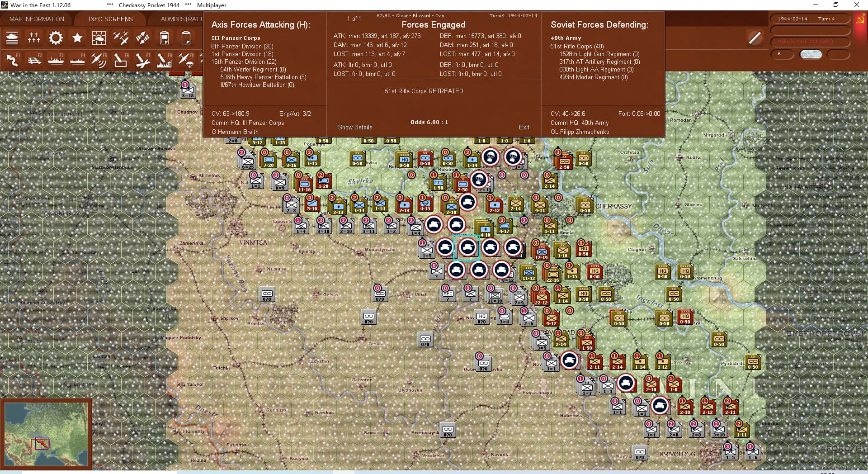Select F9 air transport parachute icon
The width and height of the screenshot is (868, 474).
[x=186, y=60]
